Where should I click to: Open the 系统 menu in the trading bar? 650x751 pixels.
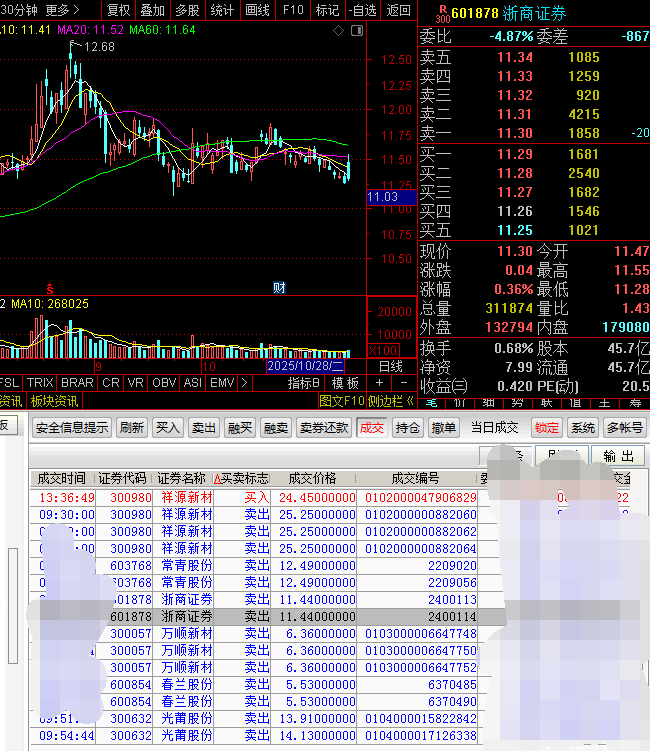[x=582, y=428]
